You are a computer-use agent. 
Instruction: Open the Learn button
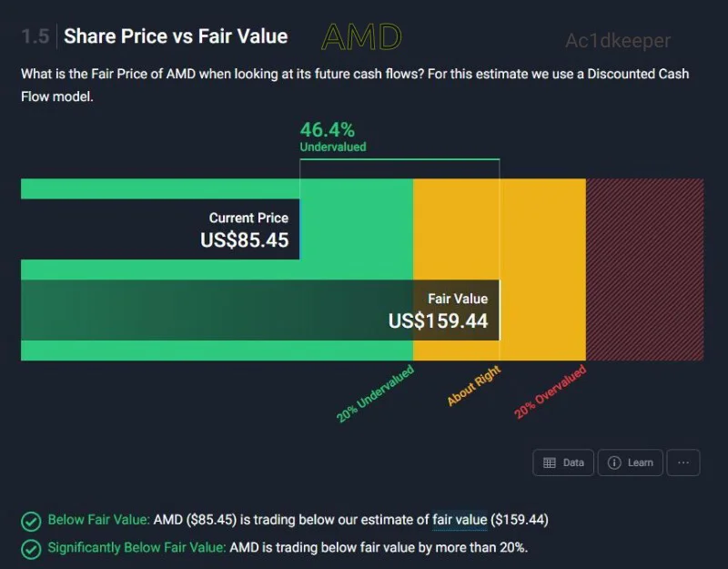coord(630,462)
